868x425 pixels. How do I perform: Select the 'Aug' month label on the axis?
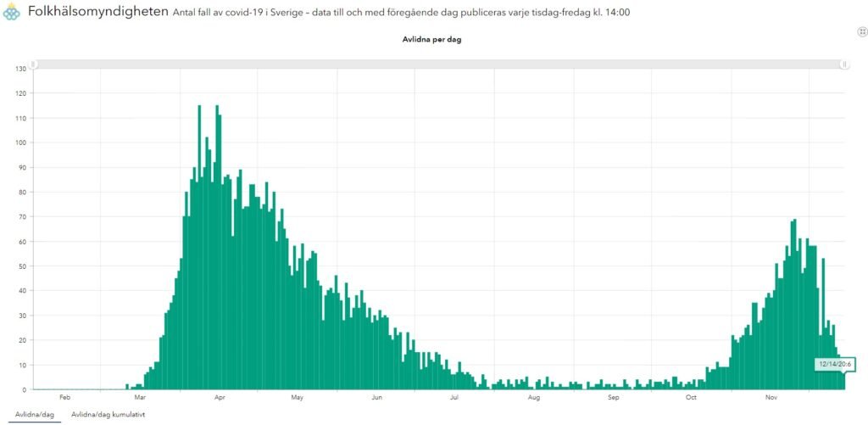[534, 397]
